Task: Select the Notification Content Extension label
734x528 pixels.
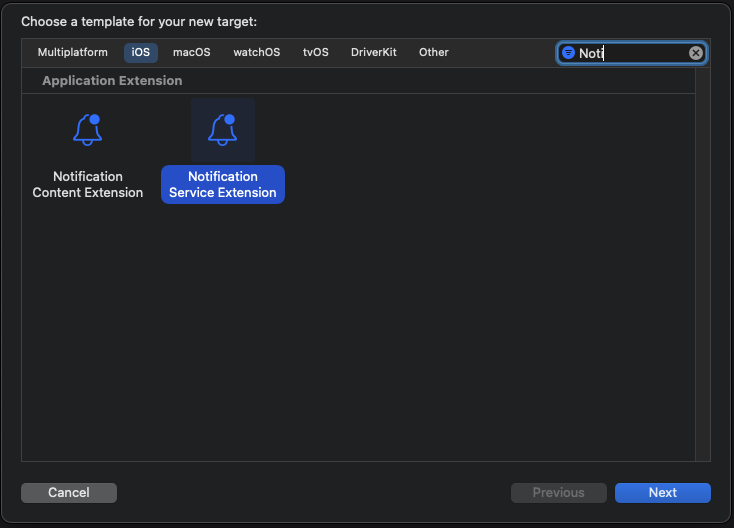Action: click(88, 185)
